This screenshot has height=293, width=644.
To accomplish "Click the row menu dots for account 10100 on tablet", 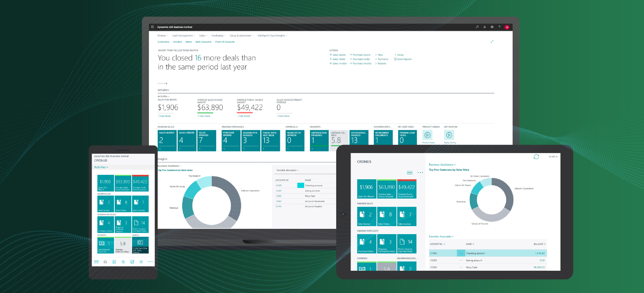I will click(461, 253).
